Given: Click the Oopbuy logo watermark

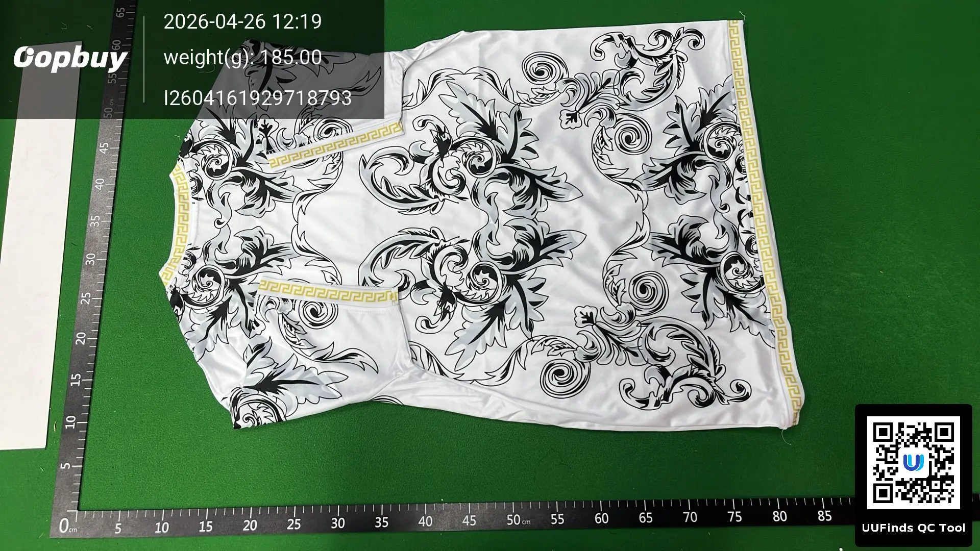Looking at the screenshot, I should click(x=70, y=58).
